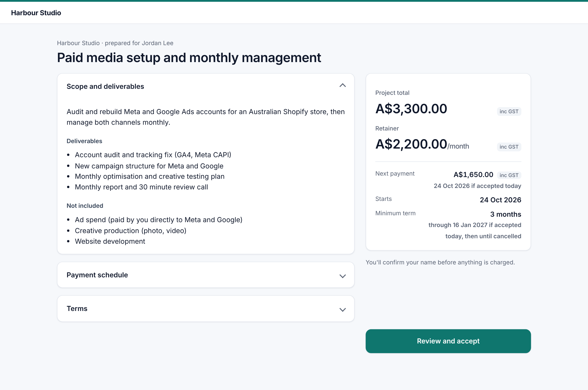This screenshot has height=390, width=588.
Task: Click '24 Oct 2026 if accepted today' note
Action: pos(477,186)
